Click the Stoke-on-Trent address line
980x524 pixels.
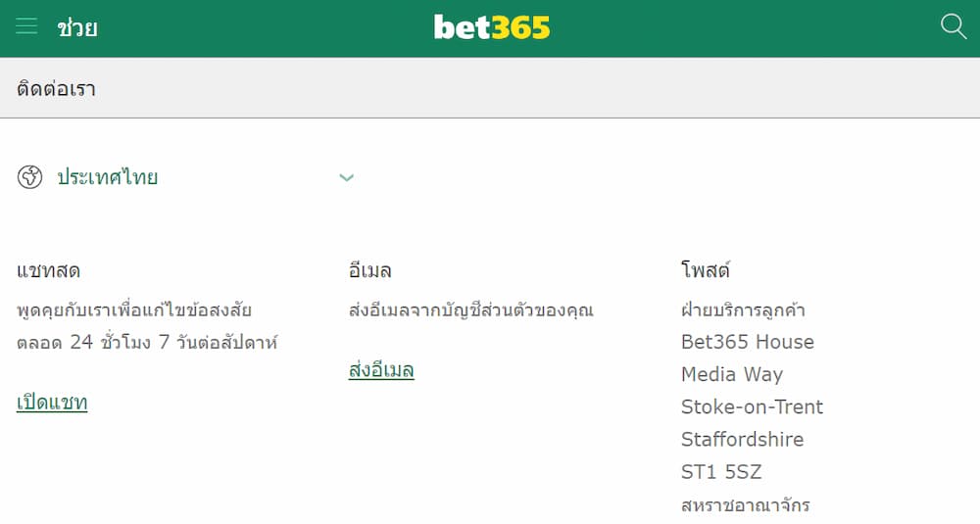pos(753,406)
